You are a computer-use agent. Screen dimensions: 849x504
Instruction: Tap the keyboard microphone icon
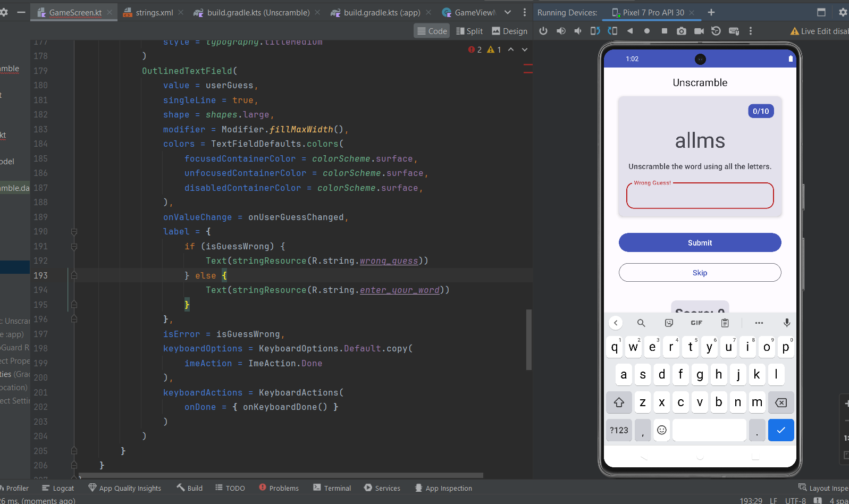pyautogui.click(x=787, y=323)
